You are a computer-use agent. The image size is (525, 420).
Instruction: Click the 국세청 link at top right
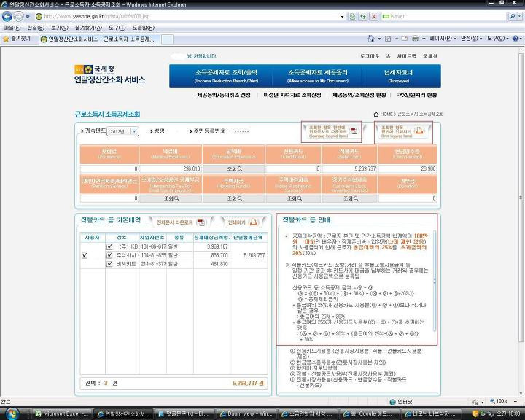(430, 56)
